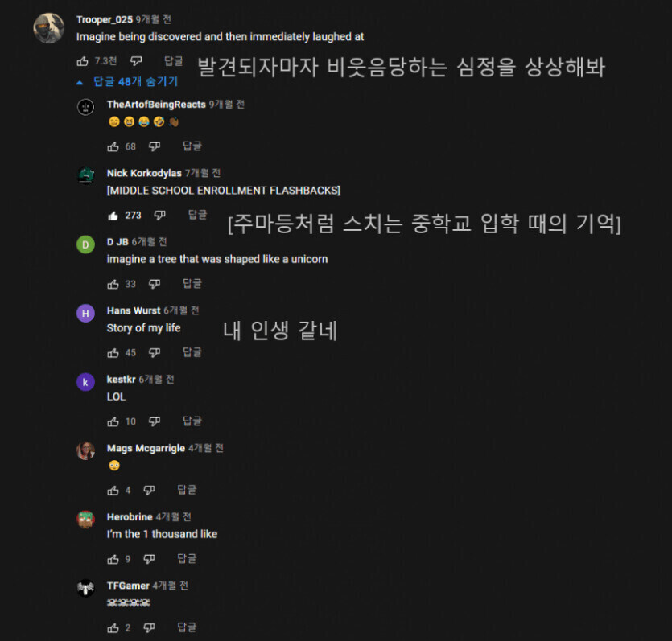
Task: Click the blue triangle to hide replies
Action: tap(79, 82)
